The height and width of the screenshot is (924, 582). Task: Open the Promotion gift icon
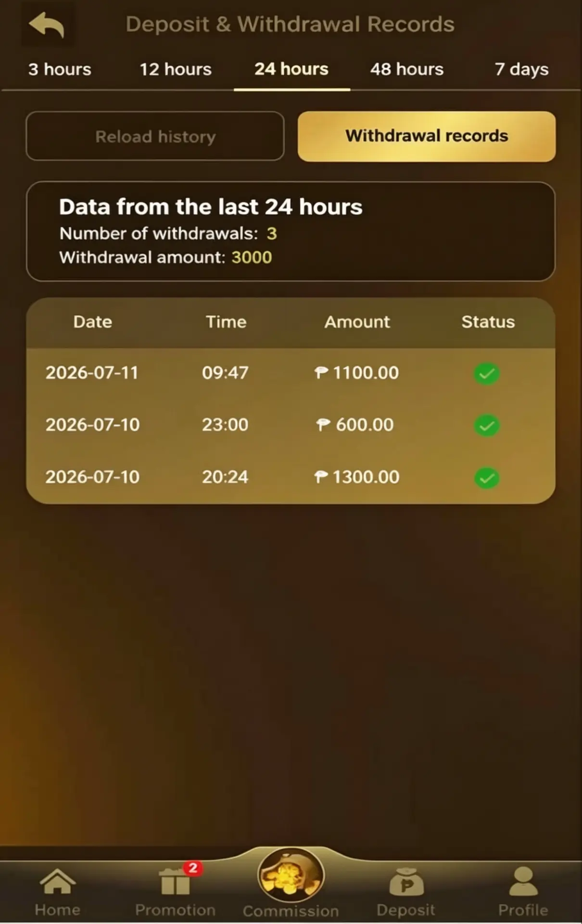[175, 882]
